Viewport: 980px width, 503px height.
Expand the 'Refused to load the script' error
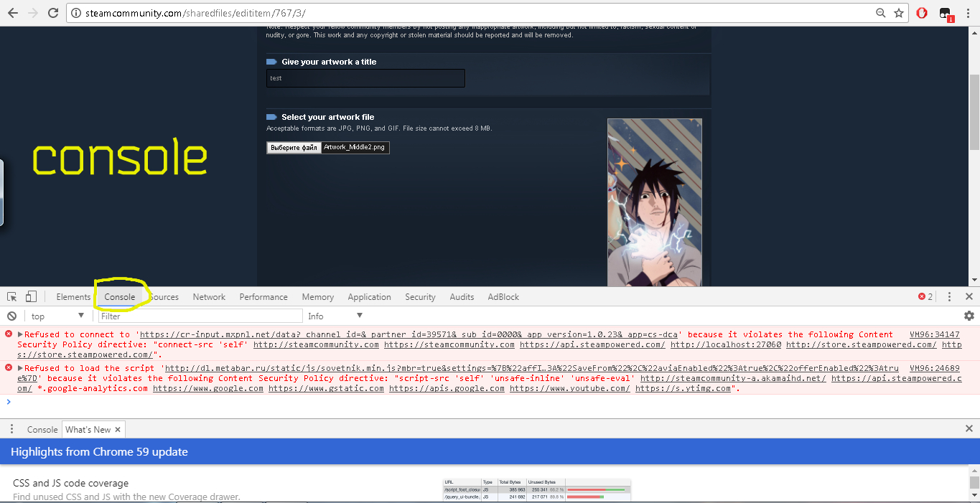(x=21, y=368)
